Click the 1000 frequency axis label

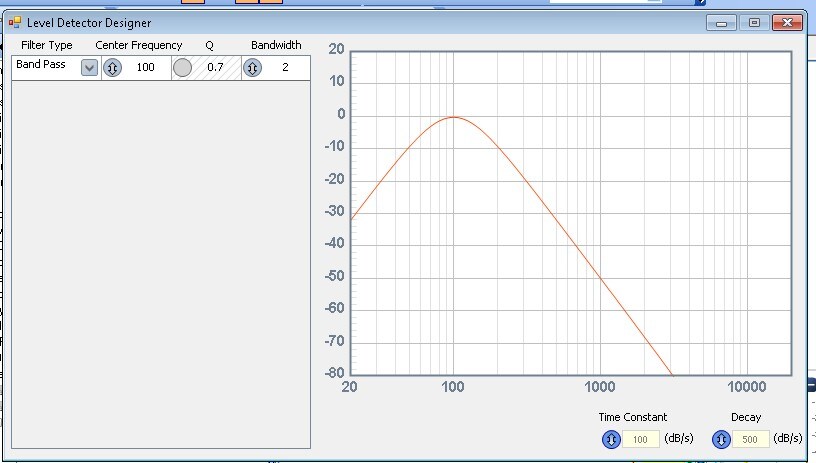click(600, 387)
